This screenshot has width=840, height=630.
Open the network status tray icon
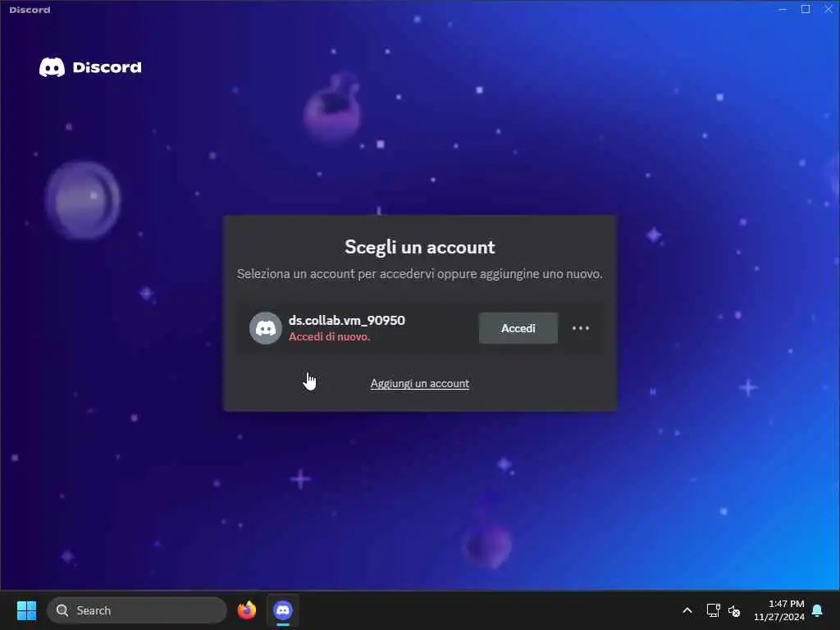[713, 610]
